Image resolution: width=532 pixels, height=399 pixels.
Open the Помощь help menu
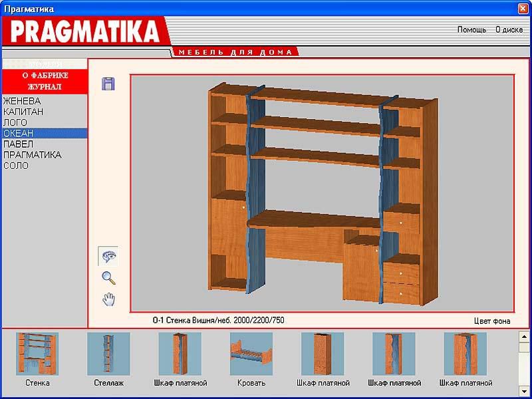[471, 30]
